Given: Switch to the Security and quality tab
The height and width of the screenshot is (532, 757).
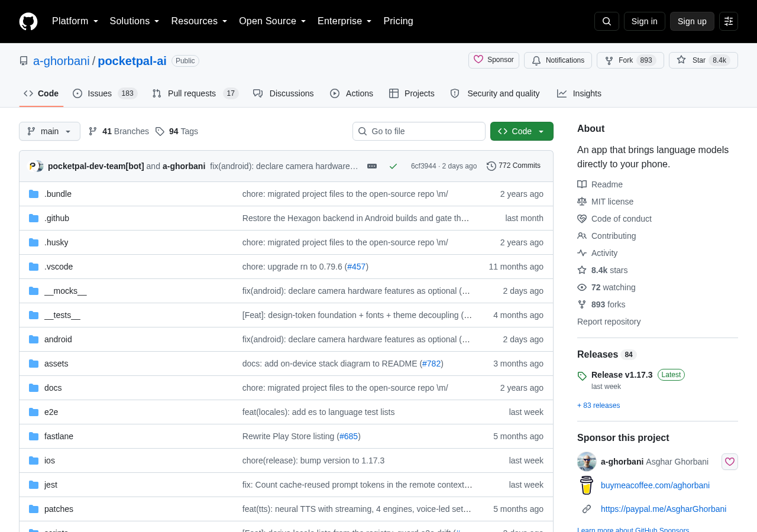Looking at the screenshot, I should [495, 93].
